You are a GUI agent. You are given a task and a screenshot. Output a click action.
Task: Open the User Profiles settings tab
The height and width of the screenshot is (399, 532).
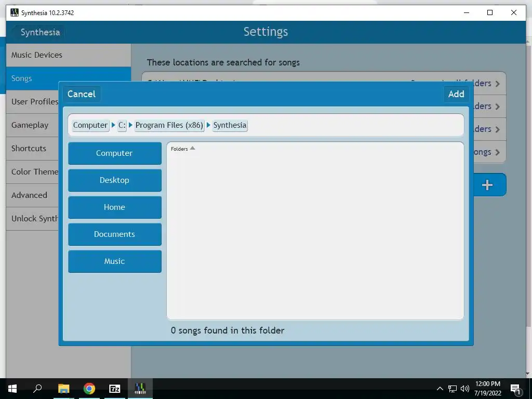click(x=32, y=102)
